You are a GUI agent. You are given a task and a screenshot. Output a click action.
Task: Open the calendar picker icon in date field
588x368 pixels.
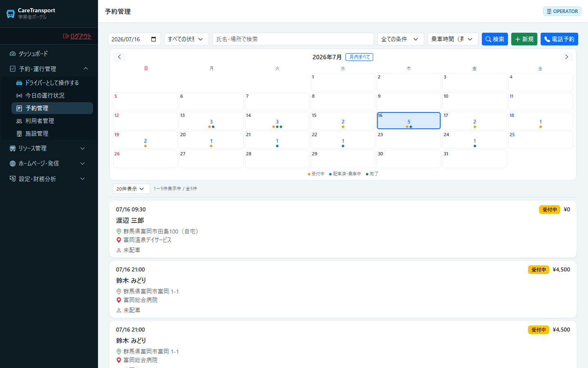click(x=154, y=39)
